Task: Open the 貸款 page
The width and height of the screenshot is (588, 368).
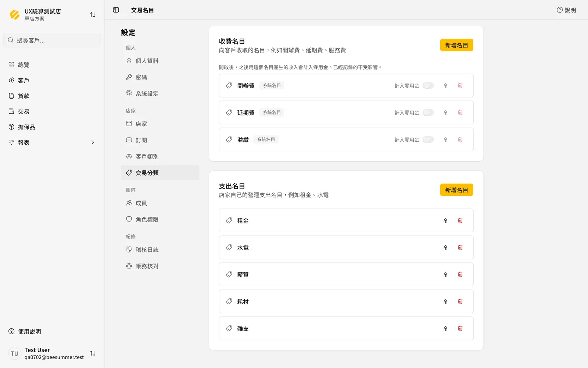Action: click(52, 96)
